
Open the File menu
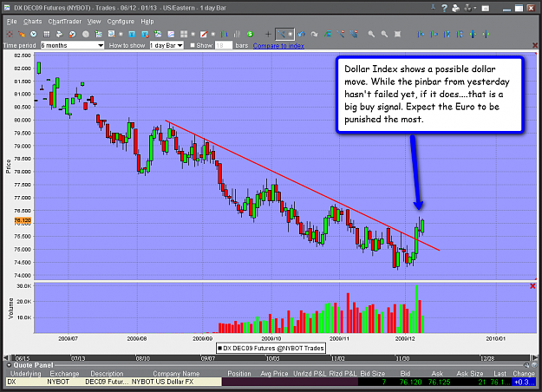click(11, 22)
